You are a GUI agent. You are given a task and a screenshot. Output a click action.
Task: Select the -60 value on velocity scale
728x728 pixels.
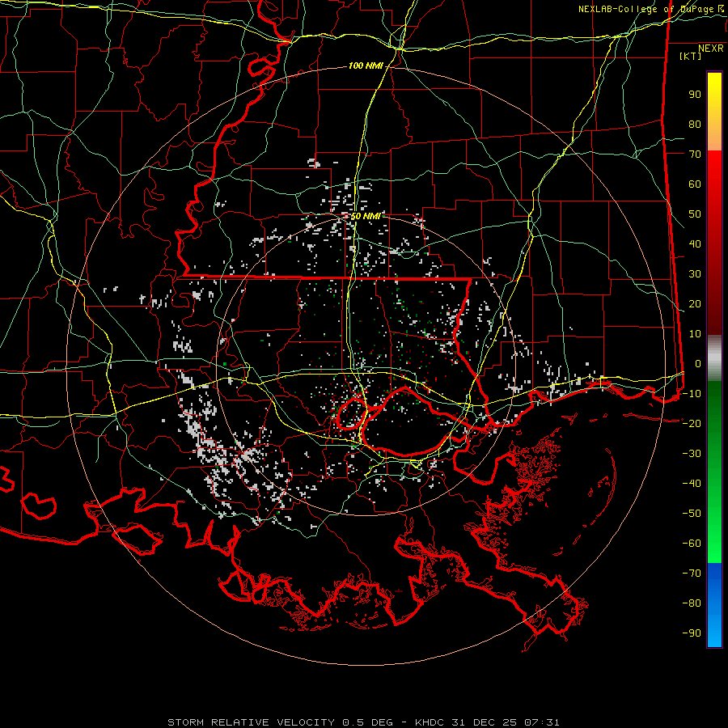(692, 544)
